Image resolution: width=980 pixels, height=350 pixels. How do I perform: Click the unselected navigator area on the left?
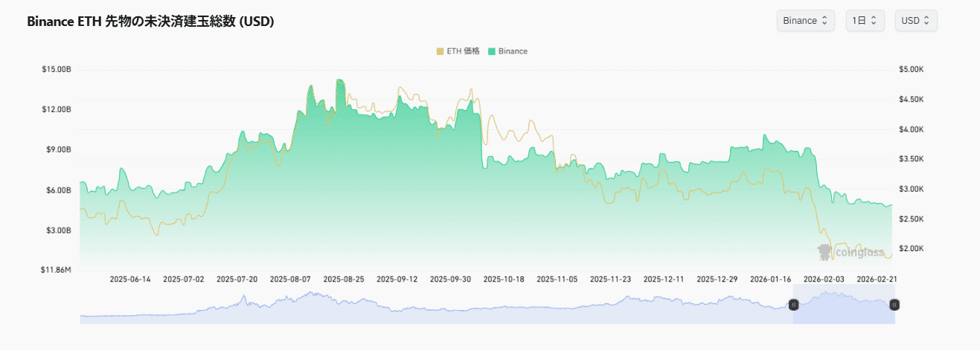coord(432,308)
